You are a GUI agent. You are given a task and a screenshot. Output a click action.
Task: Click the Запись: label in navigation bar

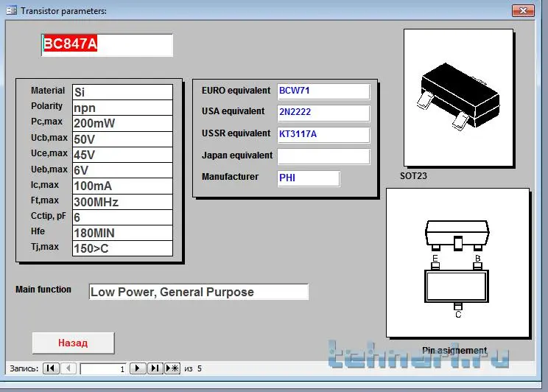coord(24,368)
